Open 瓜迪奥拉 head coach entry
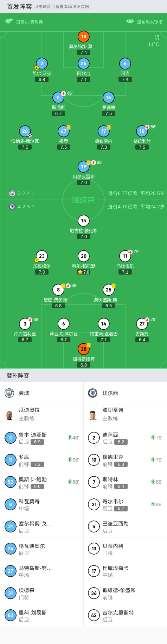Viewport: 167px width, 644px height. [x=42, y=414]
